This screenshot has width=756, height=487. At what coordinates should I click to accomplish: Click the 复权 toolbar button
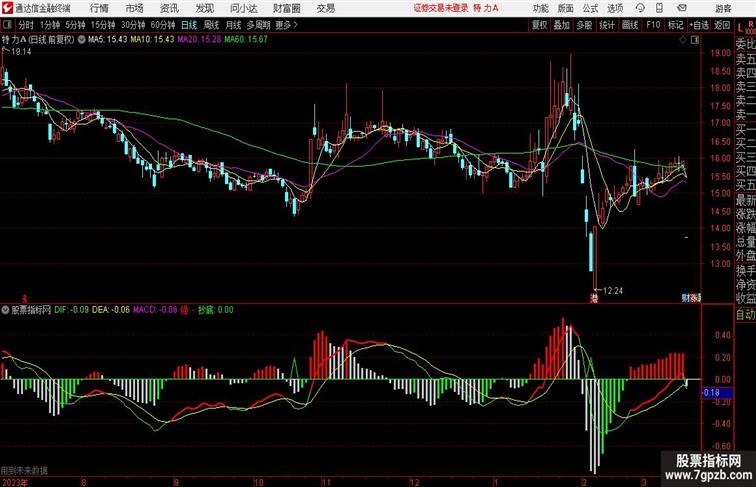539,25
